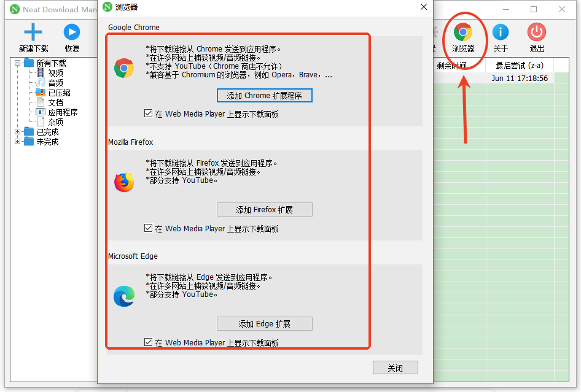The height and width of the screenshot is (392, 581).
Task: Click 添加 Edge 扩展 button
Action: click(x=265, y=323)
